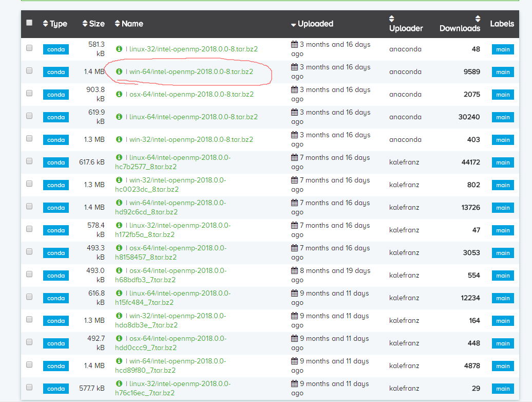Click main label in the 30240 downloads row
This screenshot has height=402, width=532.
point(503,117)
